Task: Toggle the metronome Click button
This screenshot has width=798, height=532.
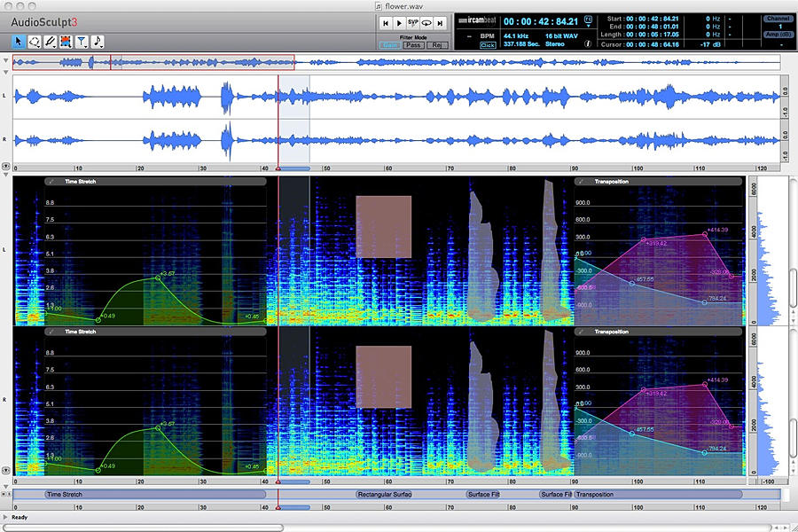Action: point(488,45)
